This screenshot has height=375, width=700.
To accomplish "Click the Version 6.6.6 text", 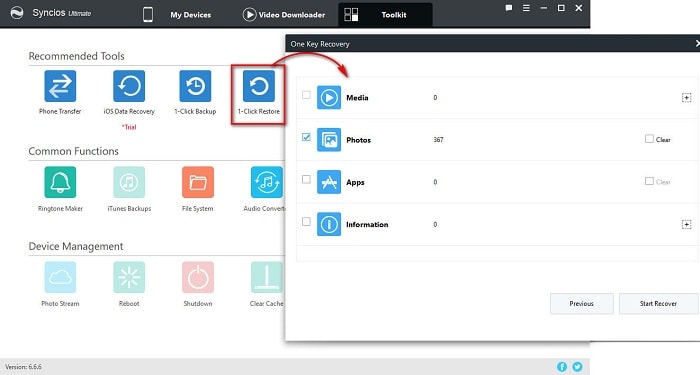I will (x=23, y=367).
